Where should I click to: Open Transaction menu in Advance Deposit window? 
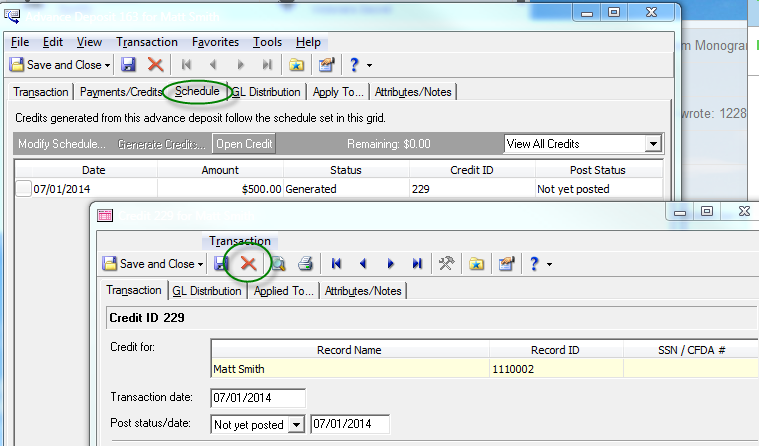(147, 42)
